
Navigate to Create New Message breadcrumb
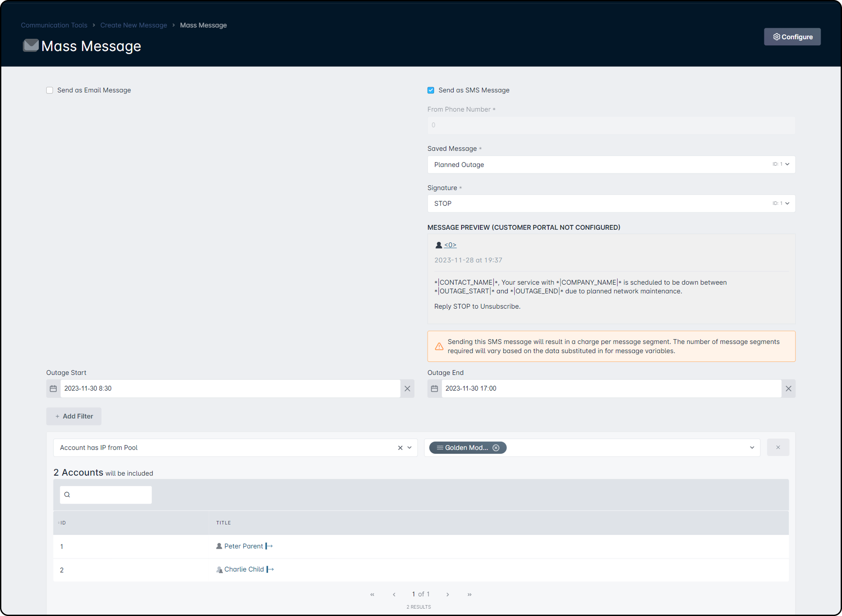[133, 25]
